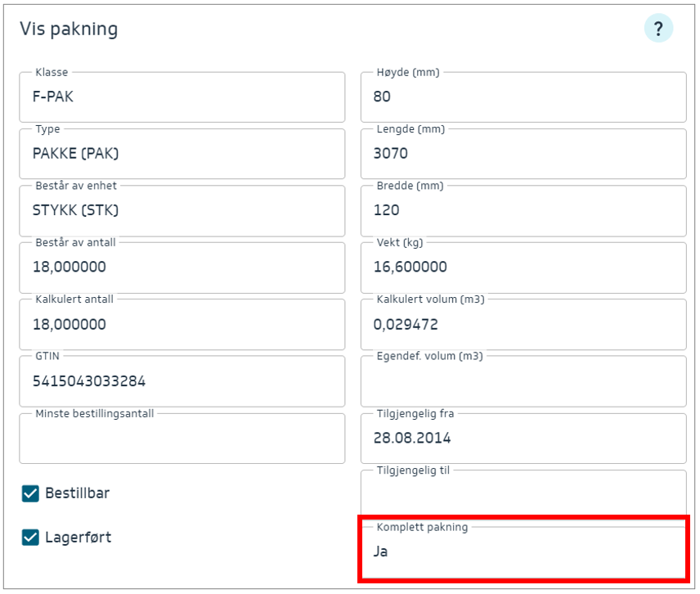Open the help question mark icon
700x594 pixels.
pos(657,29)
